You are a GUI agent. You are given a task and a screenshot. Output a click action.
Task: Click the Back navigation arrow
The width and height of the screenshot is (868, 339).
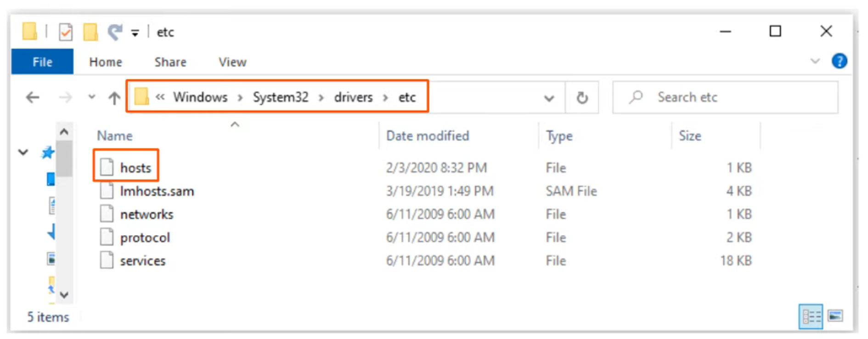pos(33,97)
